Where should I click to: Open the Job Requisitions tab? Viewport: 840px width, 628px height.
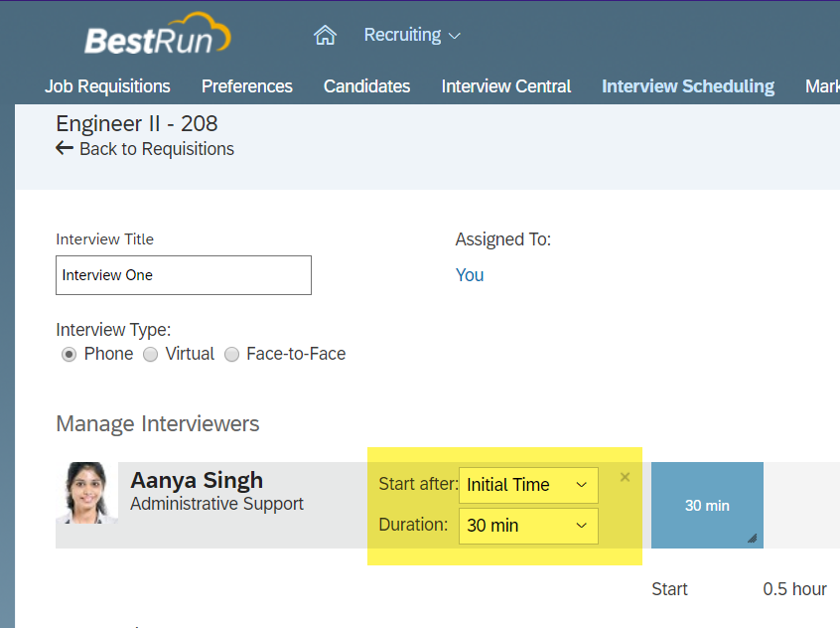tap(107, 86)
